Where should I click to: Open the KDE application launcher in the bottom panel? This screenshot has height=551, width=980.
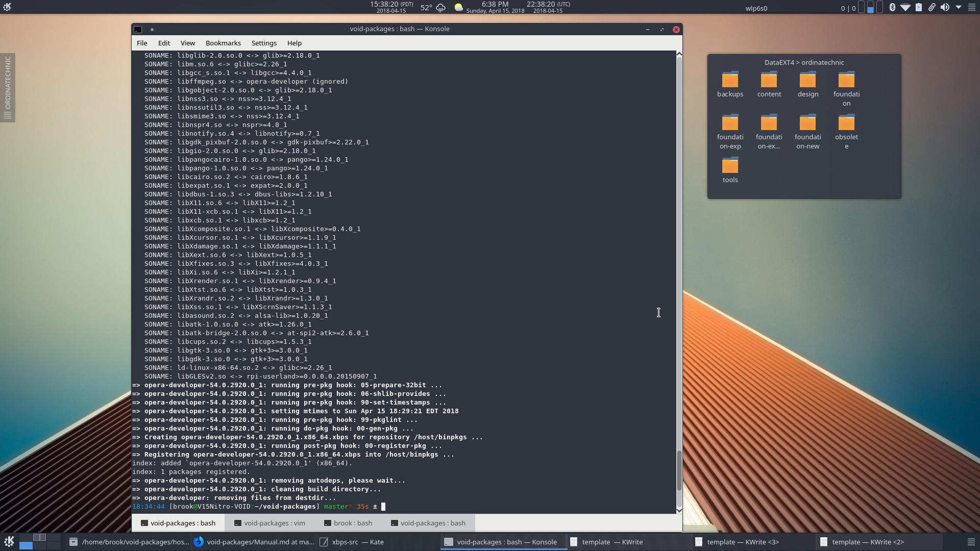tap(9, 542)
